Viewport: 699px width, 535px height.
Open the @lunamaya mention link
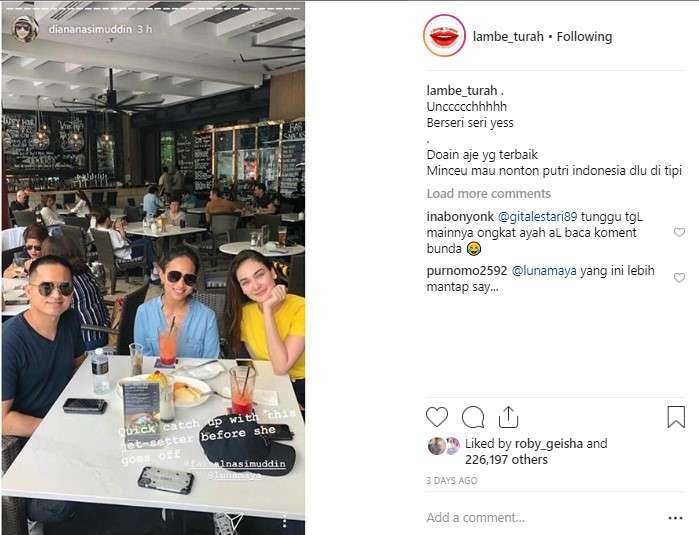544,271
